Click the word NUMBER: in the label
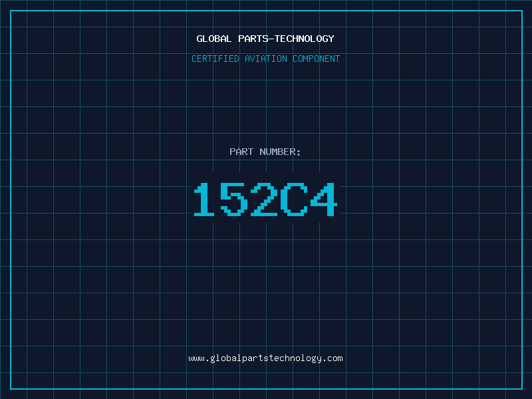 (x=280, y=152)
